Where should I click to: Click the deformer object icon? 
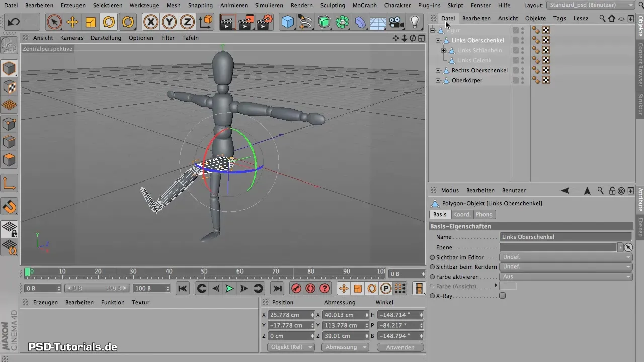click(360, 22)
